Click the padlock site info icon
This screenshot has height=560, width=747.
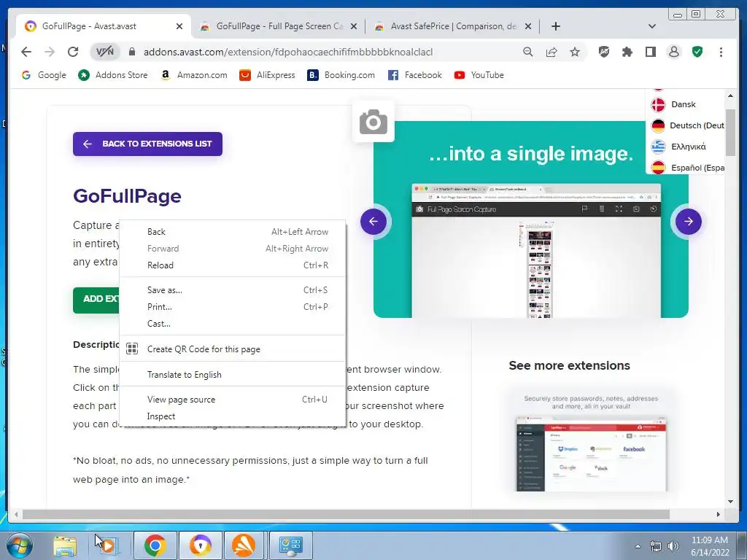coord(132,52)
